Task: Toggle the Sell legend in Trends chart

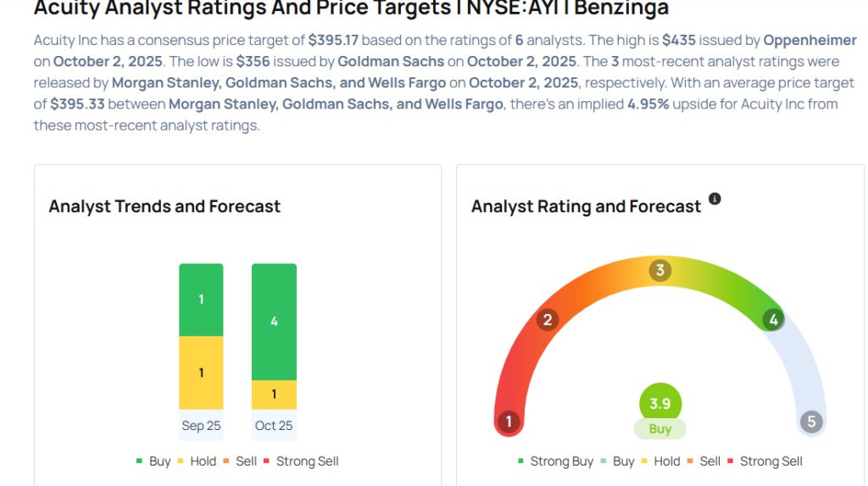Action: tap(240, 461)
